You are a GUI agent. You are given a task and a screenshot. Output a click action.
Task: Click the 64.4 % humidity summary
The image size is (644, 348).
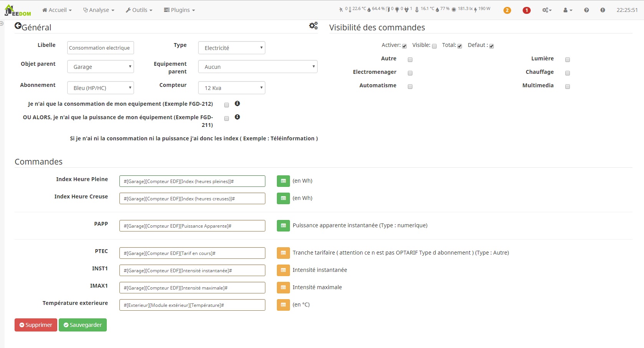click(376, 9)
